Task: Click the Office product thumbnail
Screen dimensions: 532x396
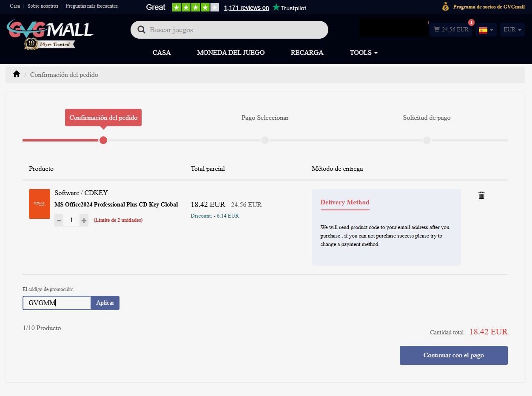Action: pos(40,204)
